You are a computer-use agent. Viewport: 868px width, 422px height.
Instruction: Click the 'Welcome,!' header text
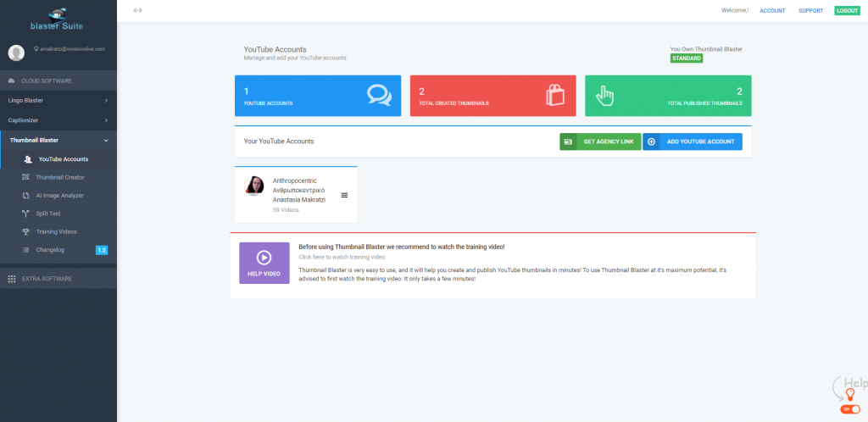point(735,10)
